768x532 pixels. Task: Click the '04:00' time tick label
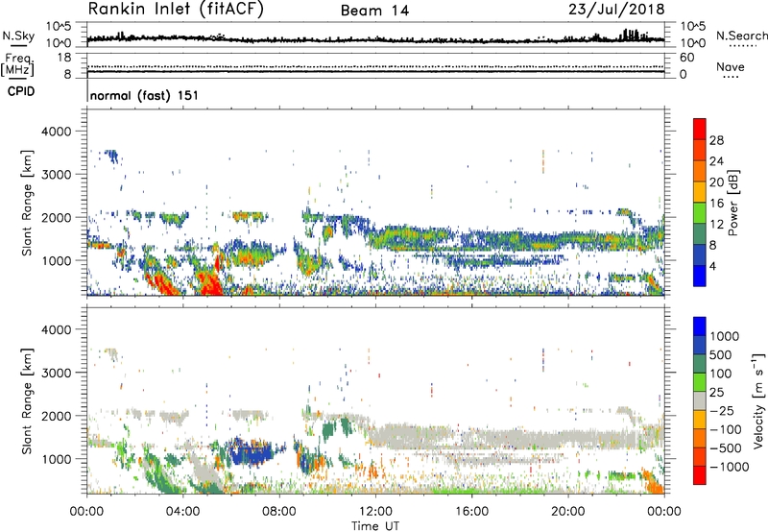[x=183, y=512]
